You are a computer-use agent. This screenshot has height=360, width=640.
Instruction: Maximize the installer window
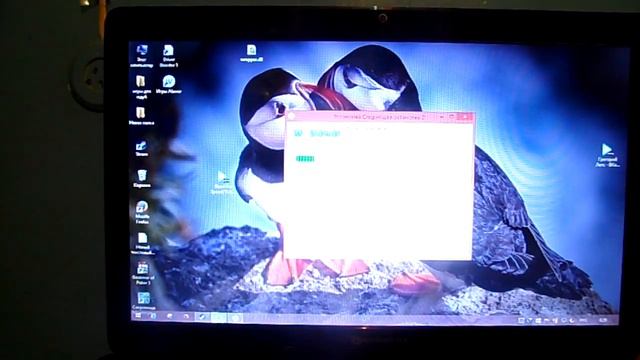point(452,117)
